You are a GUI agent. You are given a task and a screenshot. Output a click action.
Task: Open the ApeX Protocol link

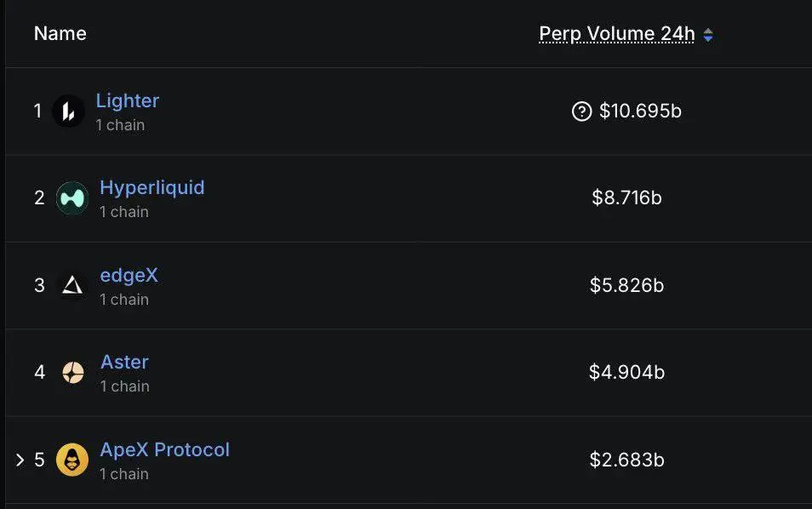[x=164, y=449]
